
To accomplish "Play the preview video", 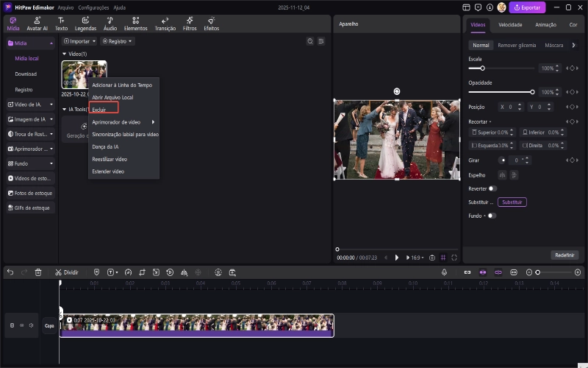I will [397, 258].
